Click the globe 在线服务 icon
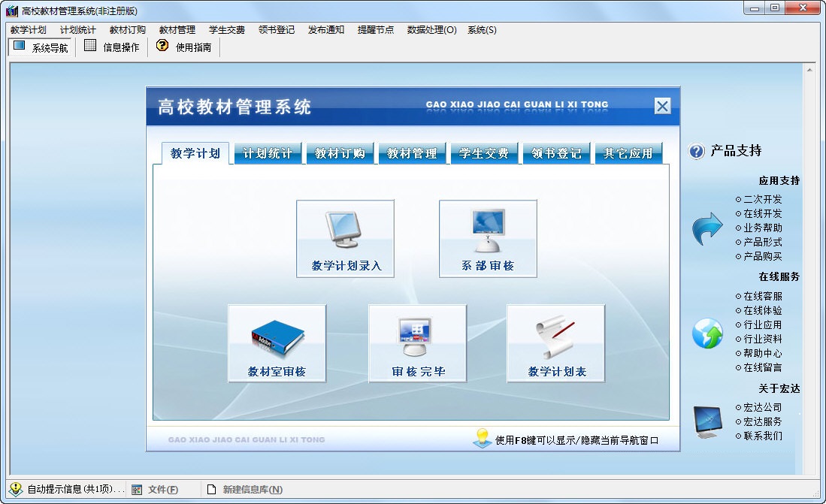826x504 pixels. click(707, 333)
